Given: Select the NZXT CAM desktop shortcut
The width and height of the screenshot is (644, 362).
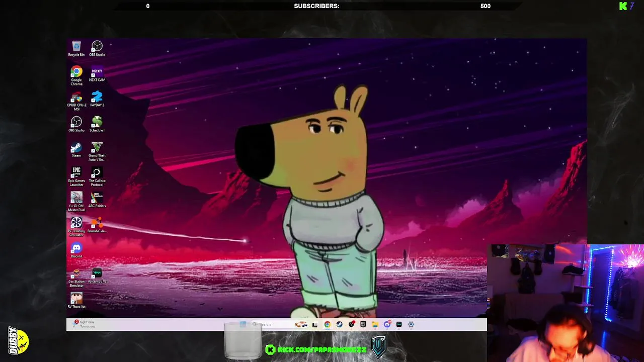Looking at the screenshot, I should click(x=97, y=74).
